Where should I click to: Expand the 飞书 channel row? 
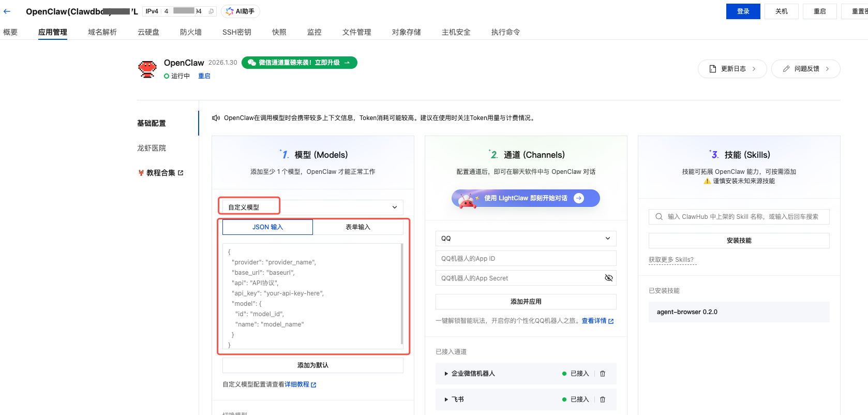click(446, 399)
